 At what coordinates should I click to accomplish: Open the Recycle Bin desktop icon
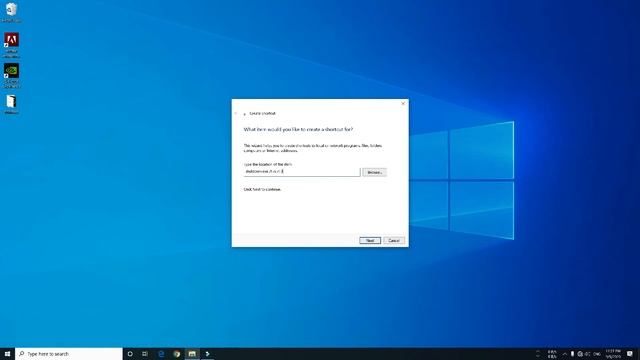pos(11,12)
